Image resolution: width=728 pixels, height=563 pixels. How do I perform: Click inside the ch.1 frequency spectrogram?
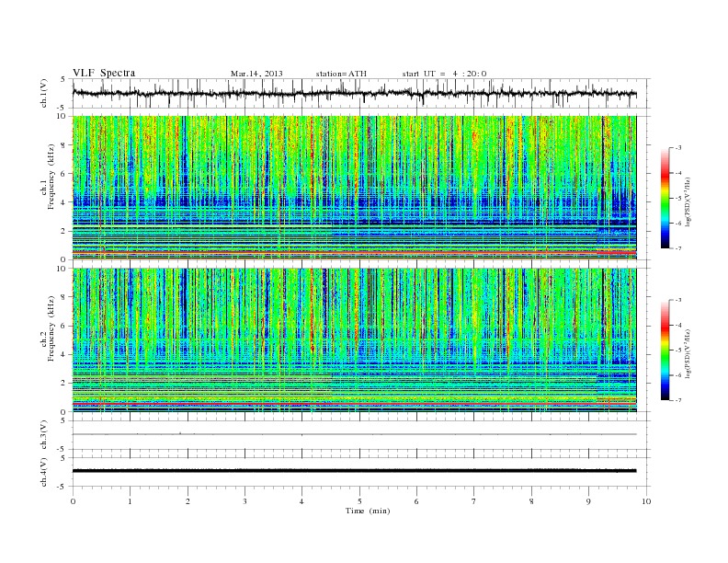pos(354,188)
